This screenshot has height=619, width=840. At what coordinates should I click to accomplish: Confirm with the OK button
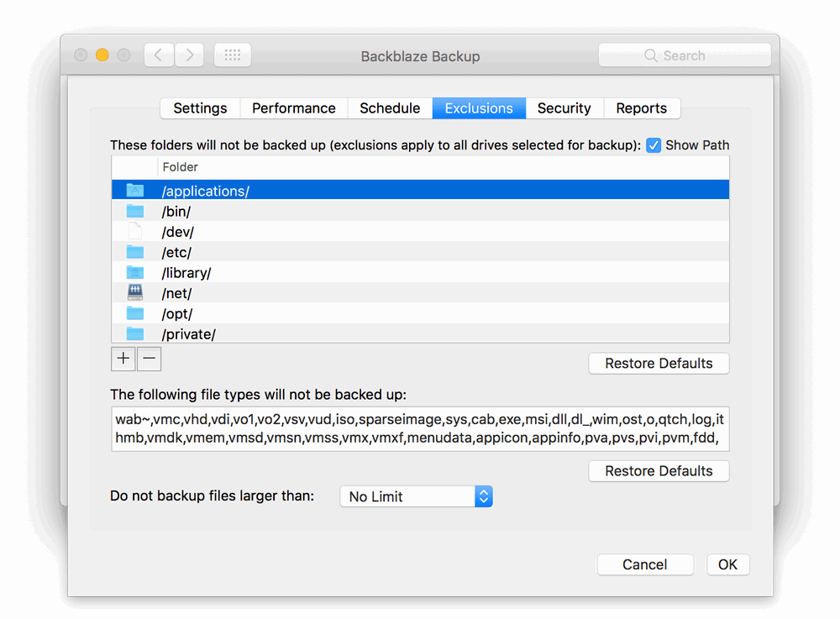click(x=728, y=564)
